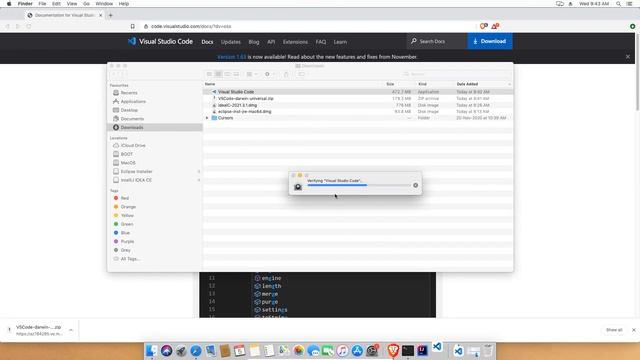The height and width of the screenshot is (360, 640).
Task: Open Photos app in the Dock
Action: coord(298,350)
